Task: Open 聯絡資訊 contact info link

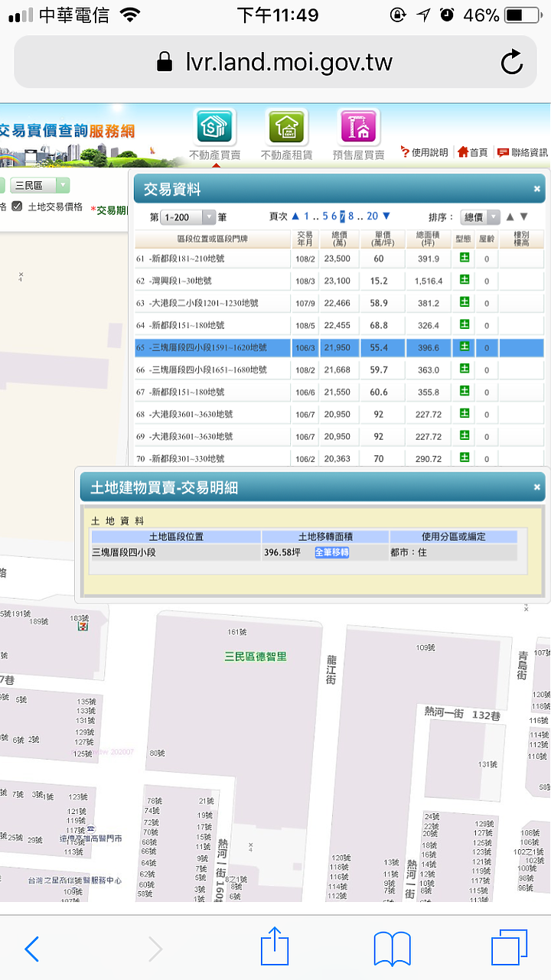Action: click(x=523, y=153)
